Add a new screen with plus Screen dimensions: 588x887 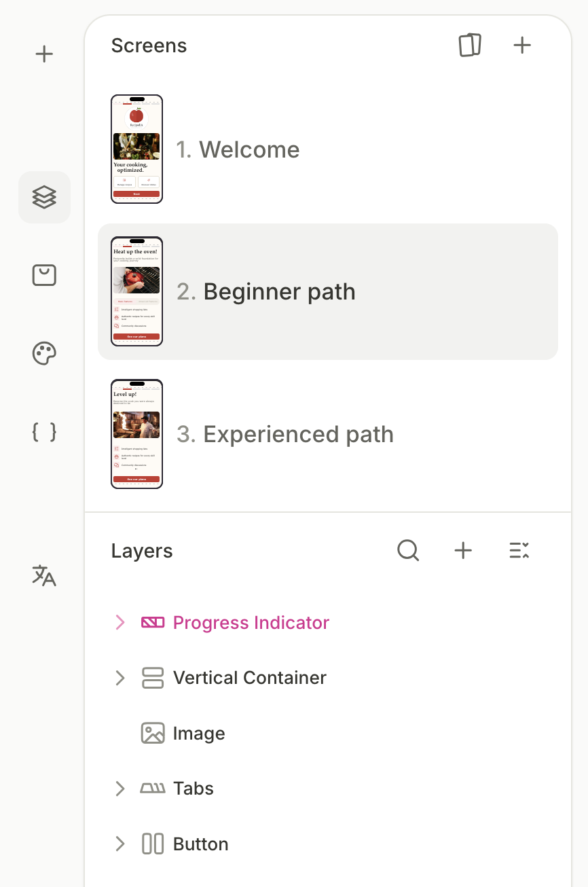tap(522, 46)
